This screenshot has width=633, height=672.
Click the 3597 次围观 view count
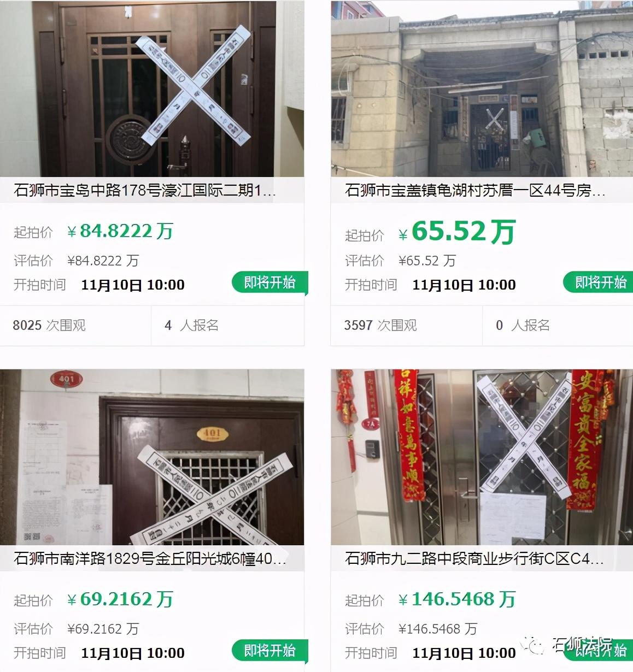(380, 325)
